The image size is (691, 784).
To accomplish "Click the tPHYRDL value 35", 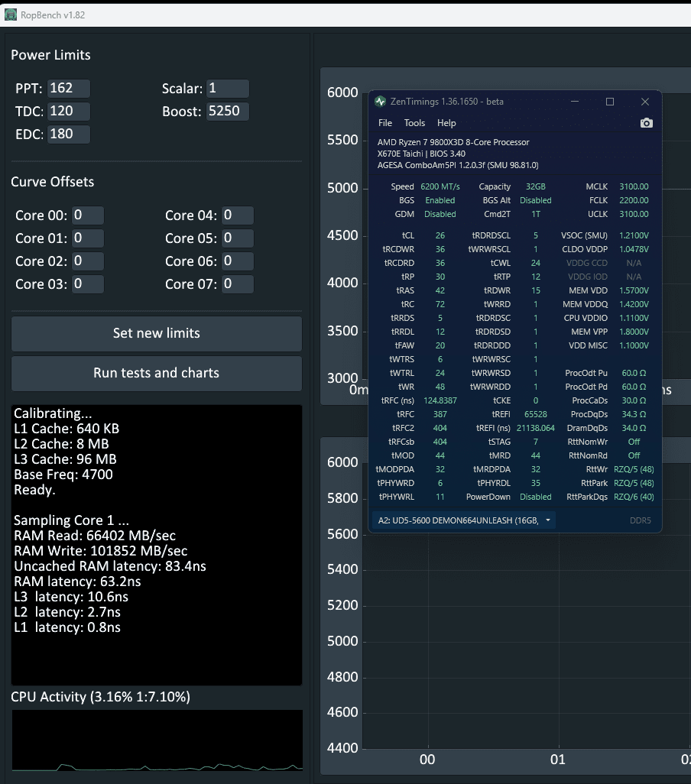I will coord(536,483).
